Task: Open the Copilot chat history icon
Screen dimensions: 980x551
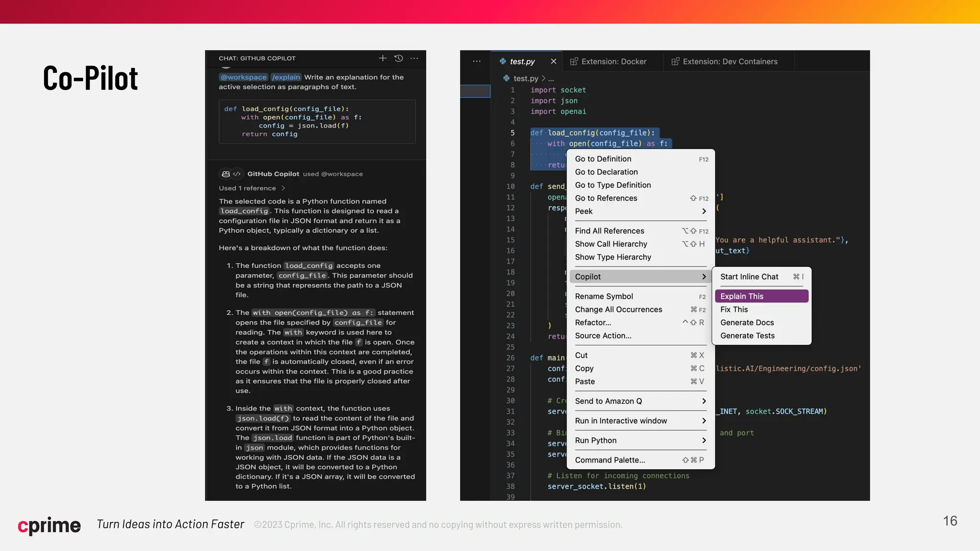Action: (399, 58)
